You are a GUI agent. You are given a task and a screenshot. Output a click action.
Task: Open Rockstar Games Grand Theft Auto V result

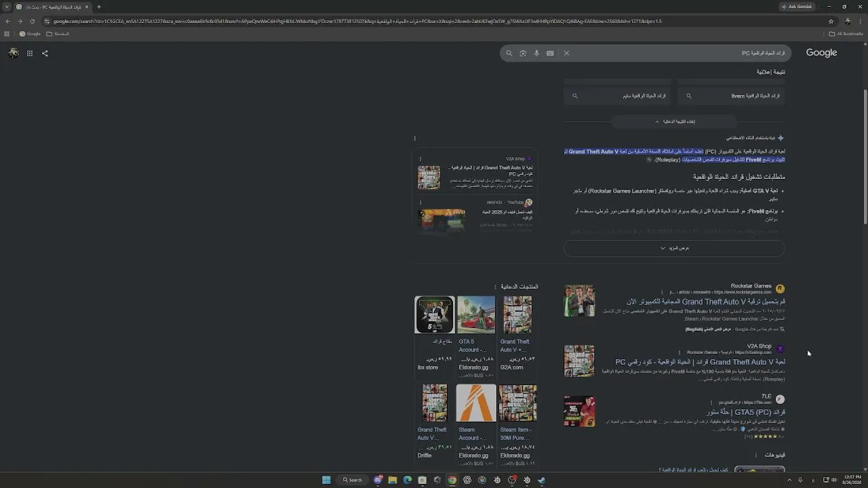point(706,302)
